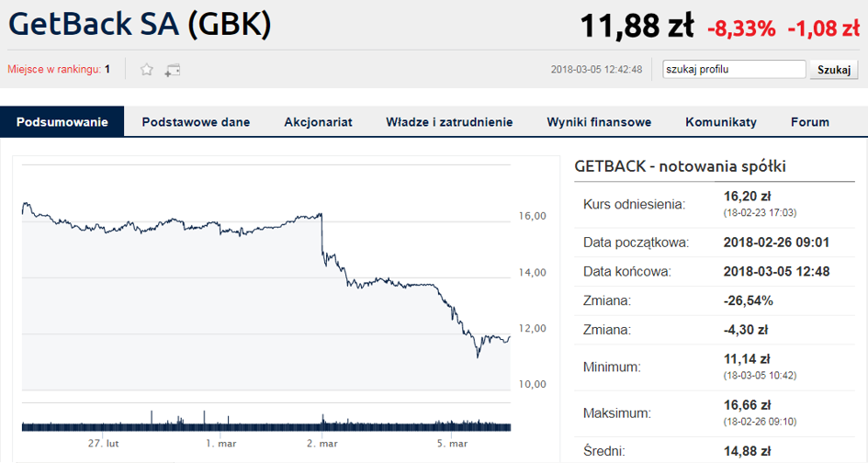Switch to the Komunikaty tab
Image resolution: width=868 pixels, height=463 pixels.
[721, 122]
